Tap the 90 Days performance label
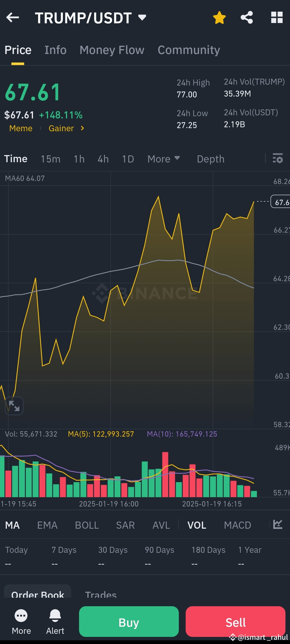290x644 pixels. click(x=159, y=550)
